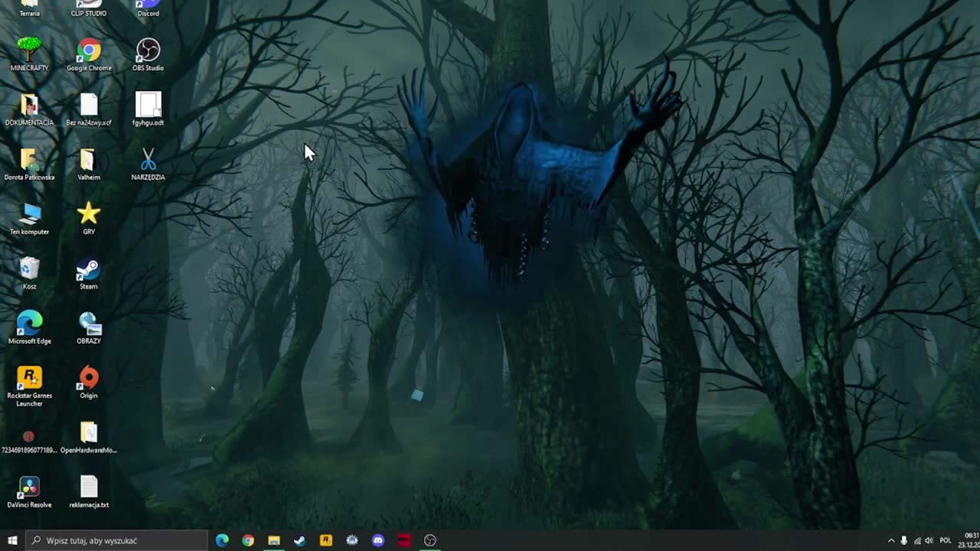Select the Kosz recycle bin icon
Image resolution: width=980 pixels, height=551 pixels.
(x=29, y=272)
